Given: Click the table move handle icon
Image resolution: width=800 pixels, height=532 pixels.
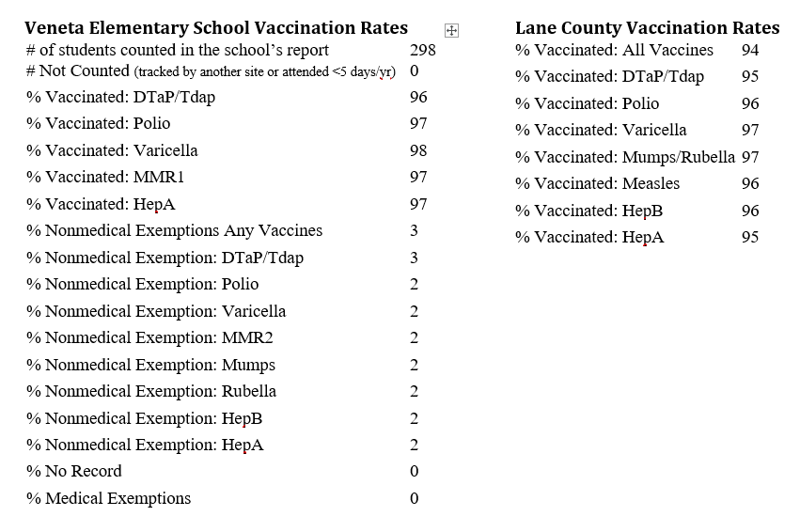Looking at the screenshot, I should click(451, 31).
